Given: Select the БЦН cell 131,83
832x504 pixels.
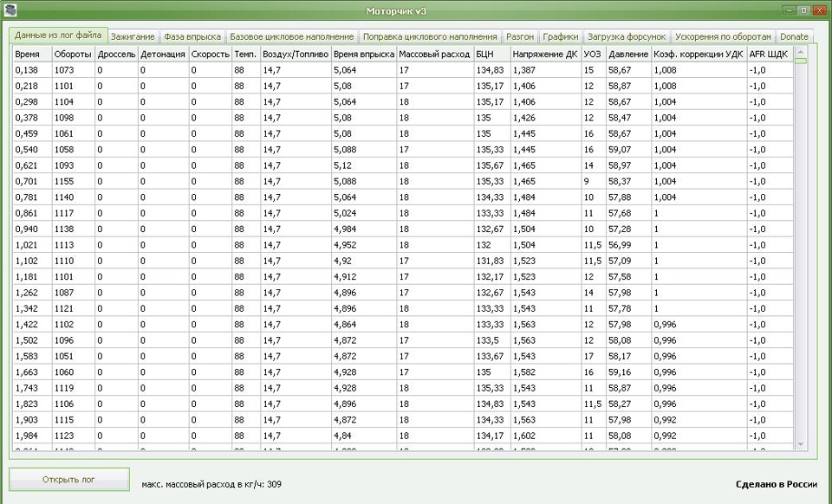Looking at the screenshot, I should pos(492,261).
